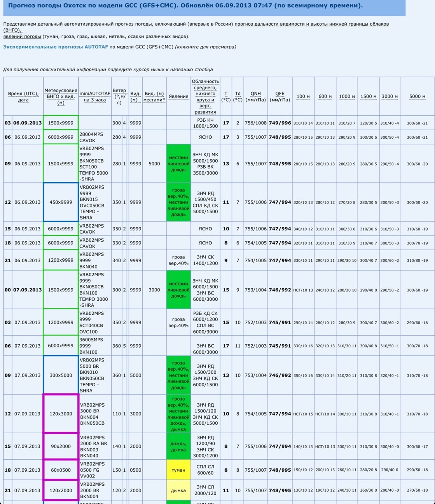Click the Время (UTC), дата column header
The image size is (435, 504).
(23, 96)
